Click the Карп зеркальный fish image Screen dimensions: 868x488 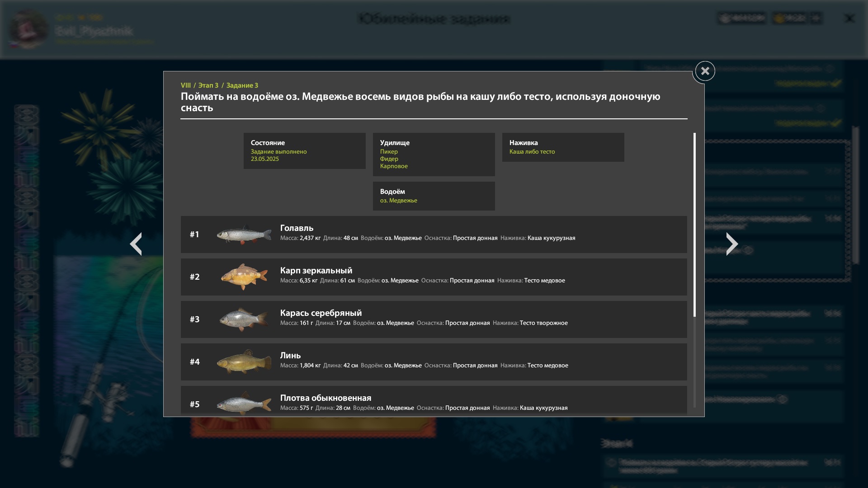click(244, 277)
